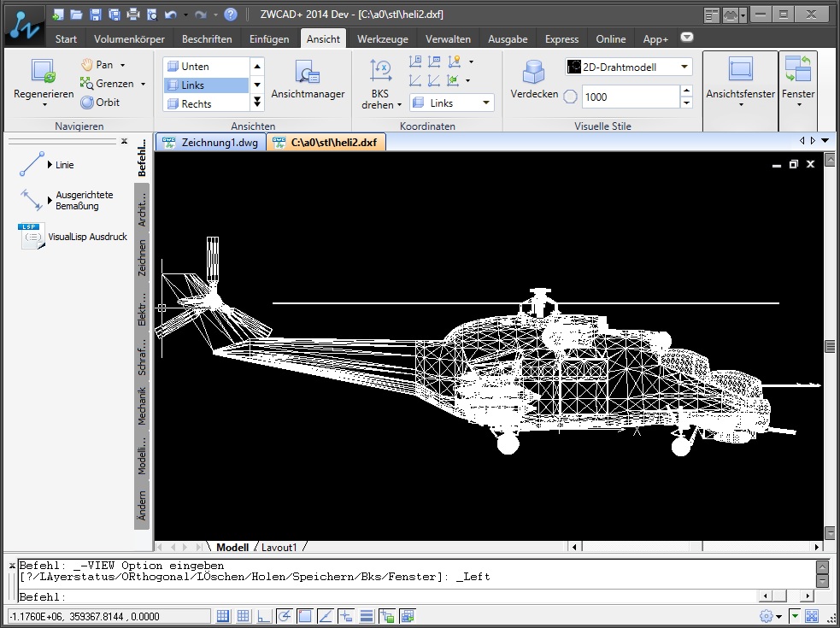
Task: Click the UCS icon with green arrow
Action: click(453, 80)
